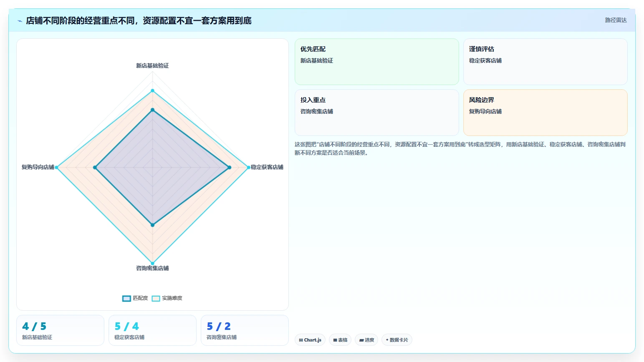The image size is (644, 362).
Task: Open the 优先匹配 card
Action: (376, 62)
